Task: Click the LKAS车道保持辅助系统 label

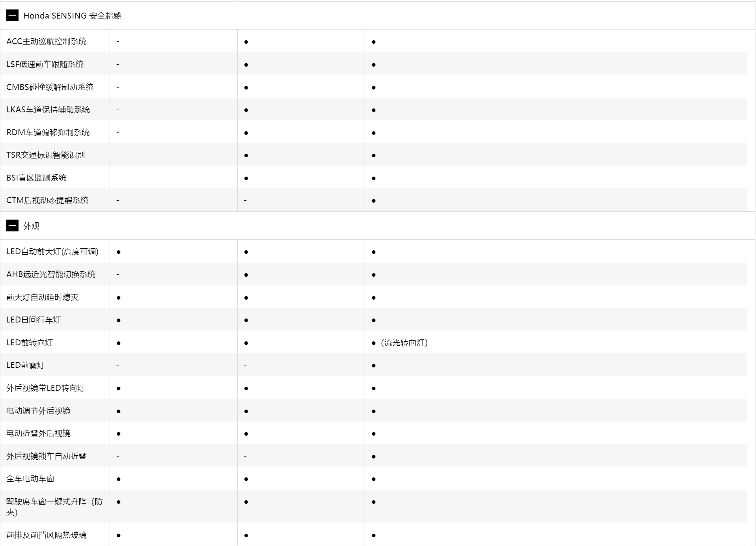Action: [48, 110]
